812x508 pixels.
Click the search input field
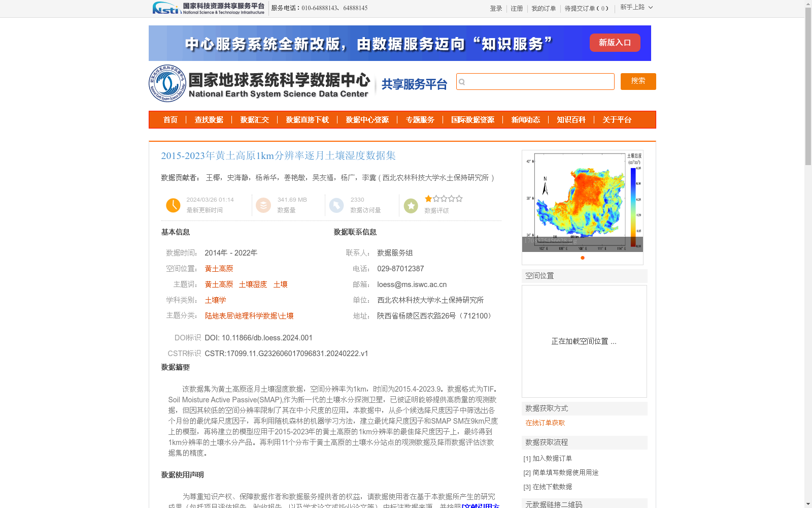[x=535, y=81]
